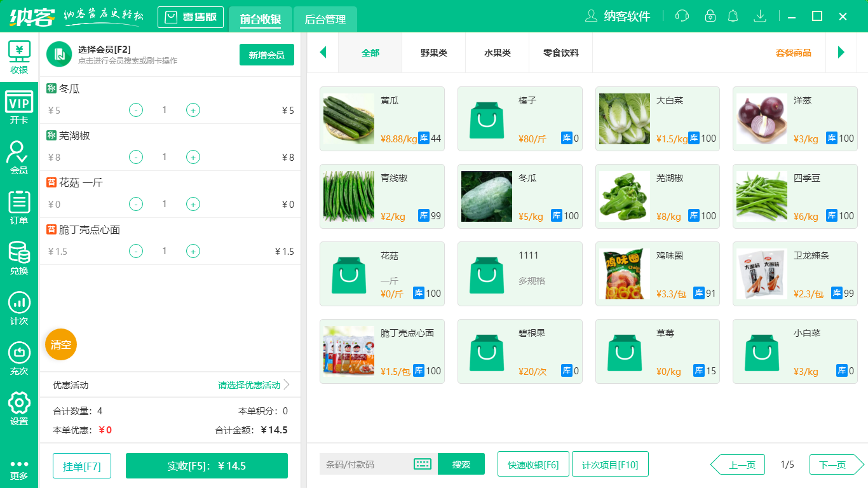Click the shopping bag icon of 榛子
The width and height of the screenshot is (868, 488).
(487, 119)
